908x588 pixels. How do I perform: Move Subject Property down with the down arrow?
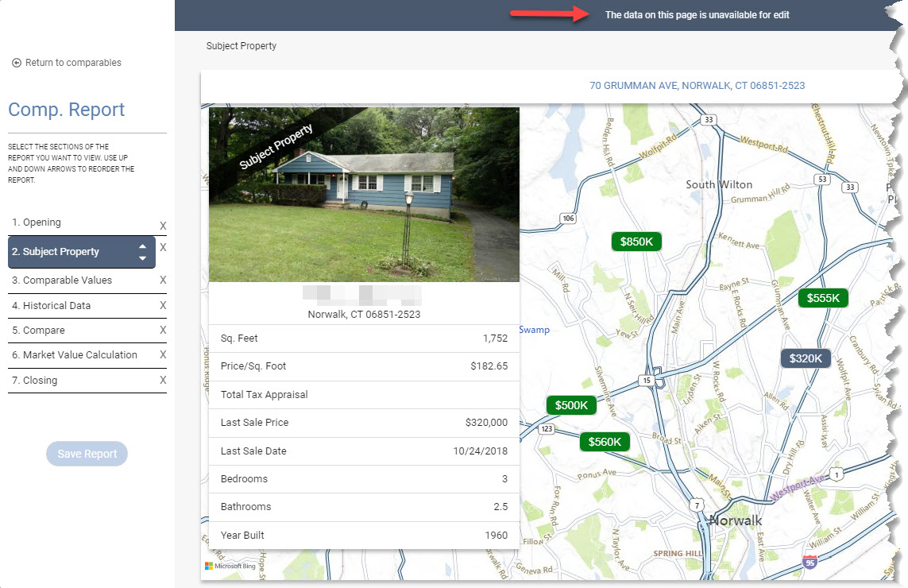pos(142,258)
